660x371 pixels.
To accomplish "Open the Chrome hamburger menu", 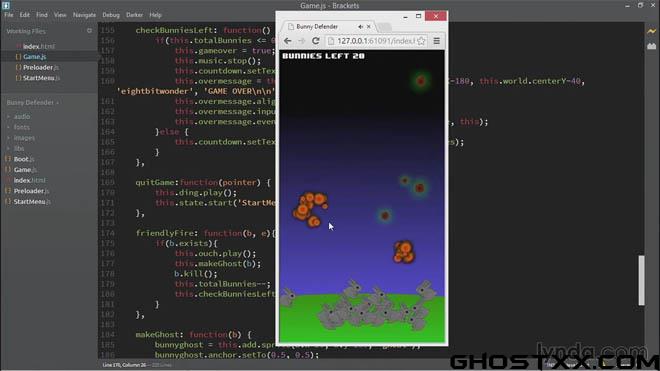I will (436, 41).
